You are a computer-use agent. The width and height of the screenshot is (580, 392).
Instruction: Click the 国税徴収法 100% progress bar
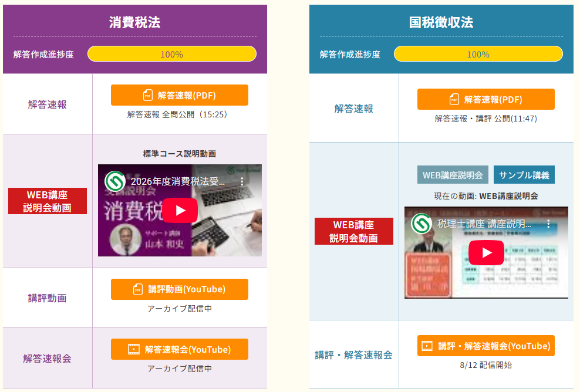tap(478, 54)
